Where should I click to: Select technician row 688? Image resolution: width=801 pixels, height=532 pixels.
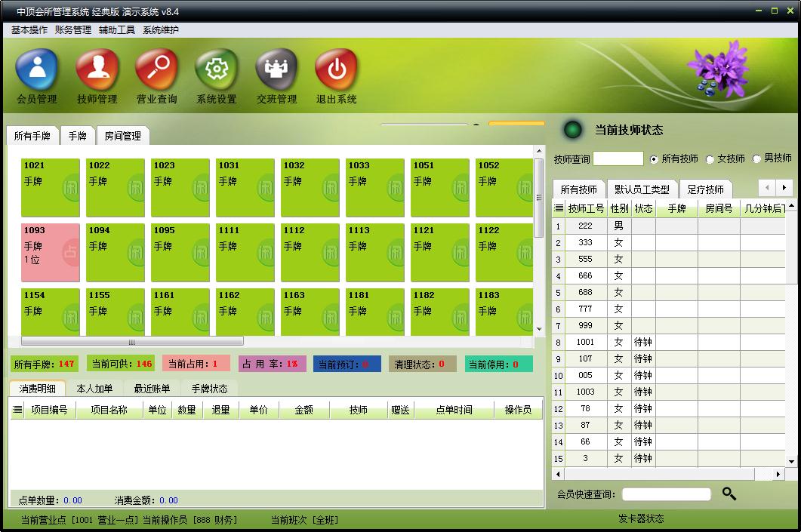[669, 292]
